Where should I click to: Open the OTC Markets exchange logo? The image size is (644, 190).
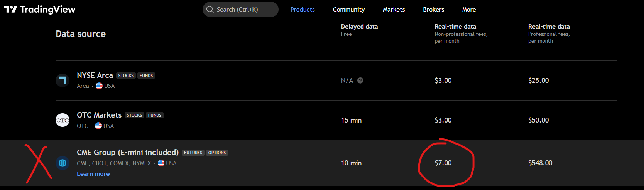tap(63, 120)
